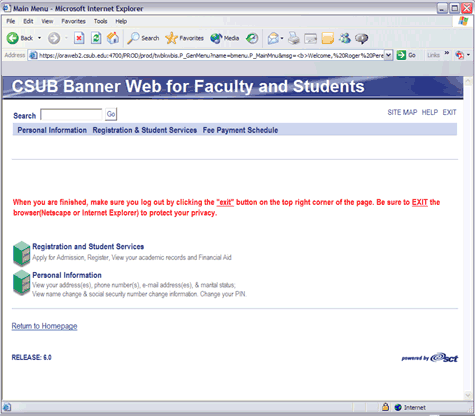This screenshot has height=416, width=475.
Task: Click the Mail envelope icon
Action: pyautogui.click(x=273, y=38)
